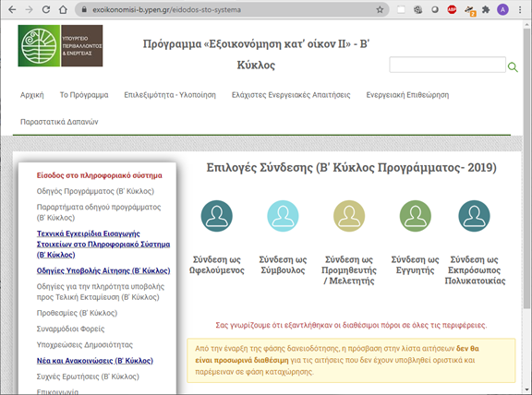Select the 'Προμηθευτής / Μελετητής' login icon

[349, 216]
